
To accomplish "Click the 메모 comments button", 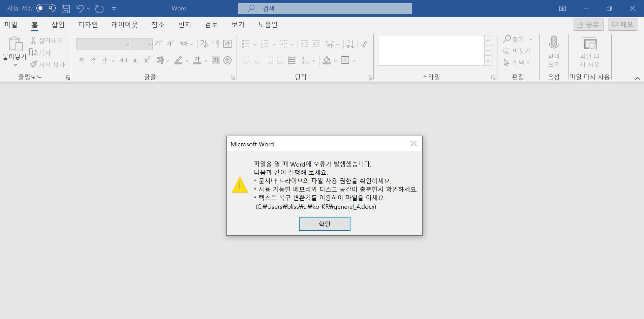I will [623, 25].
